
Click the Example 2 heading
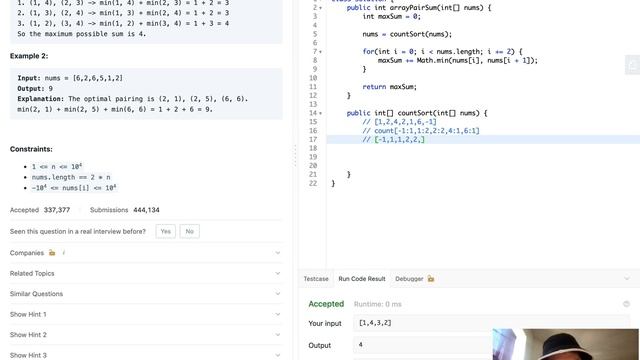click(x=29, y=56)
